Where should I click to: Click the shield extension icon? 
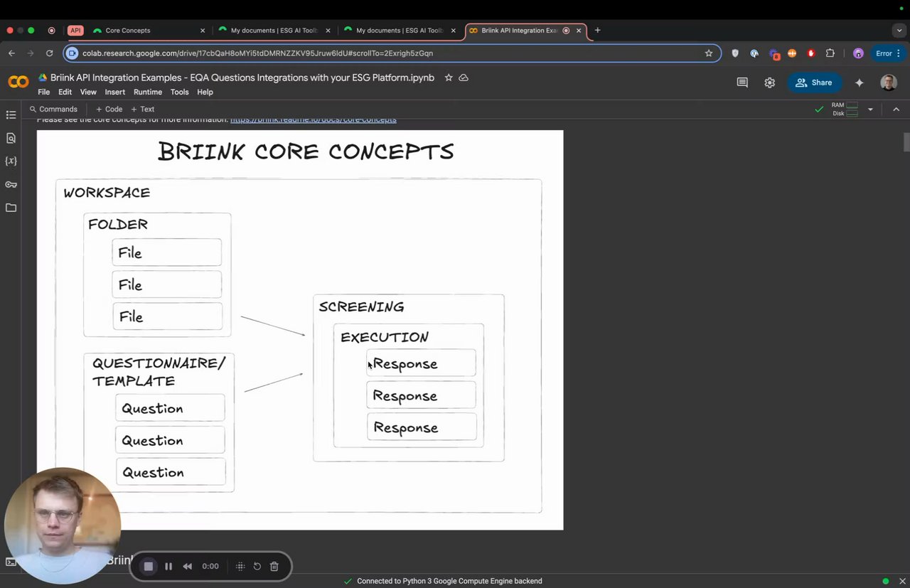(x=735, y=53)
